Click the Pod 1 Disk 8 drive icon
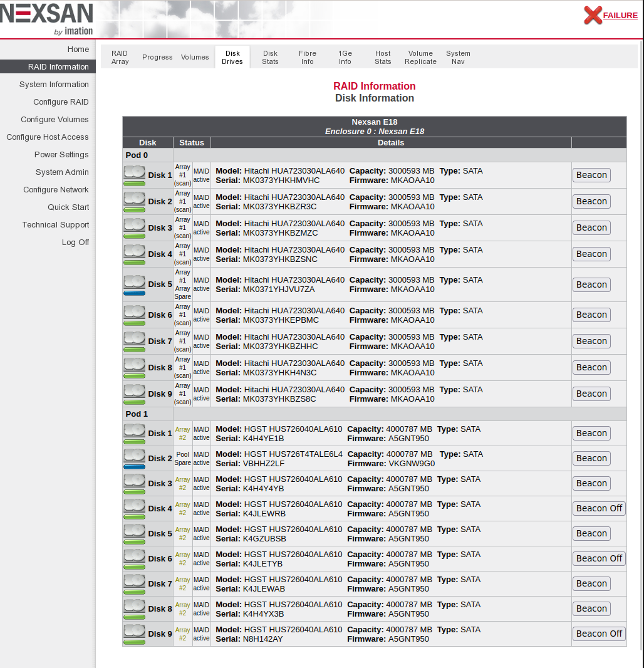The height and width of the screenshot is (668, 644). (x=135, y=610)
